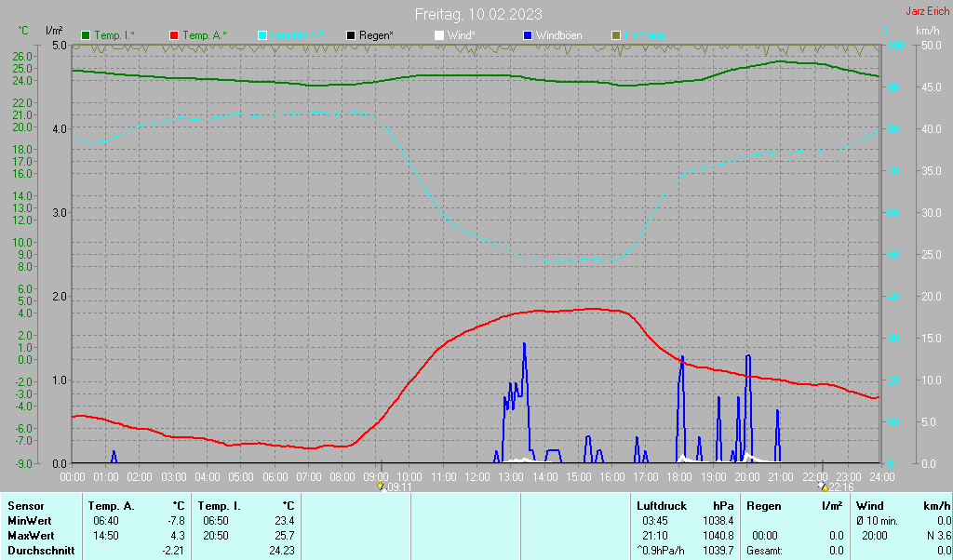This screenshot has width=953, height=560.
Task: Click the date title Freitag, 10.02.2023
Action: [x=478, y=14]
